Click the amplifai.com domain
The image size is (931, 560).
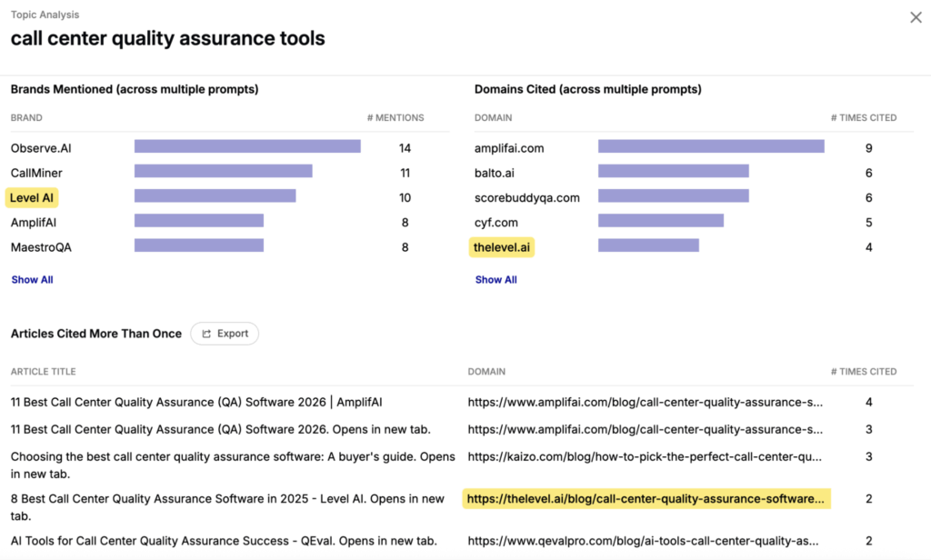[x=509, y=148]
